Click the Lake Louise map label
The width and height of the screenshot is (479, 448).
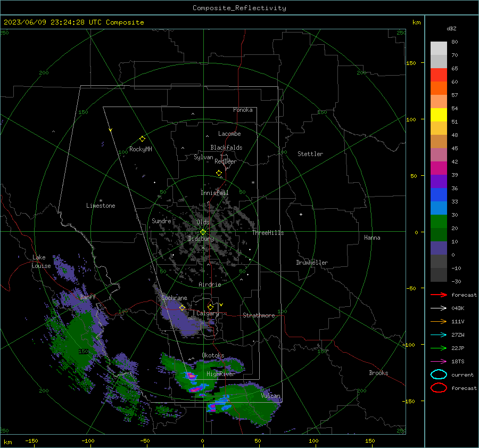click(x=41, y=262)
